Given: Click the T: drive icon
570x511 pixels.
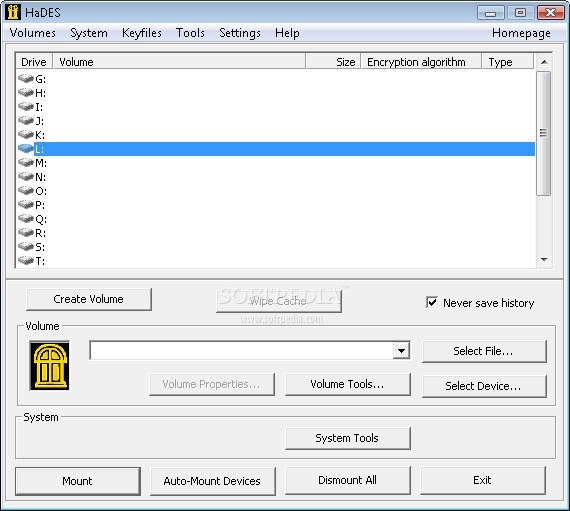Looking at the screenshot, I should click(x=26, y=260).
